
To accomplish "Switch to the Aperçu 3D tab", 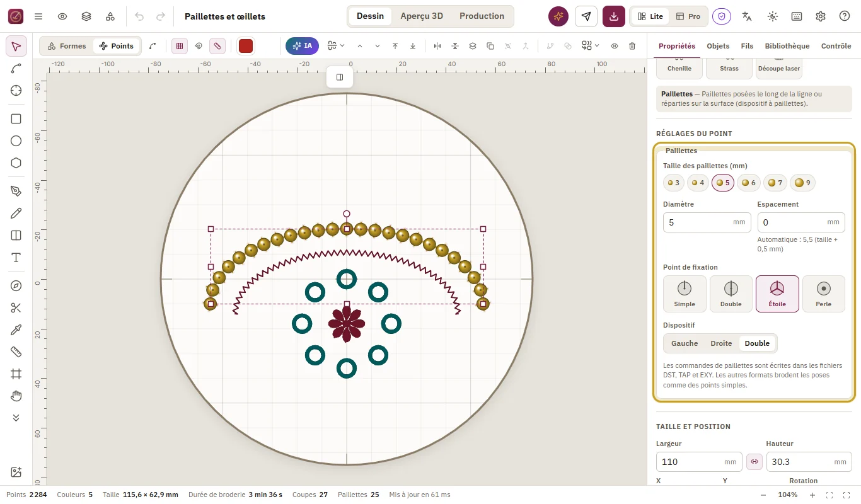I will click(x=422, y=16).
